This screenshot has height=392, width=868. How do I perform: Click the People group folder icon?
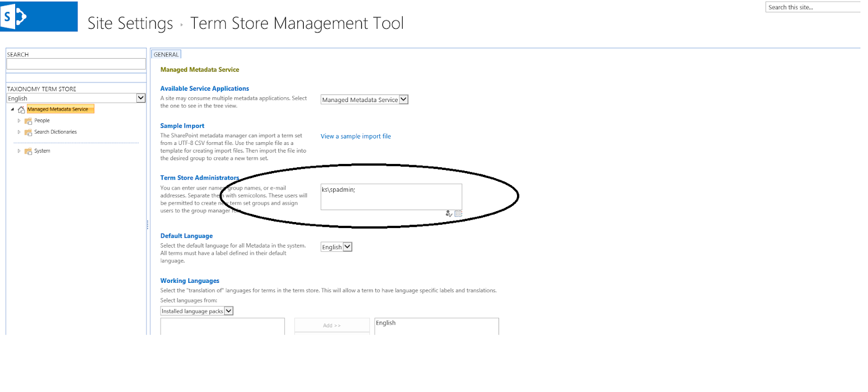click(x=28, y=121)
